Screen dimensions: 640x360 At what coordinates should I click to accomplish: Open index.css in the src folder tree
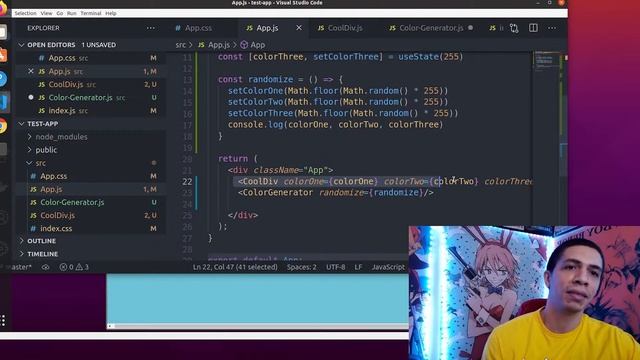point(91,228)
